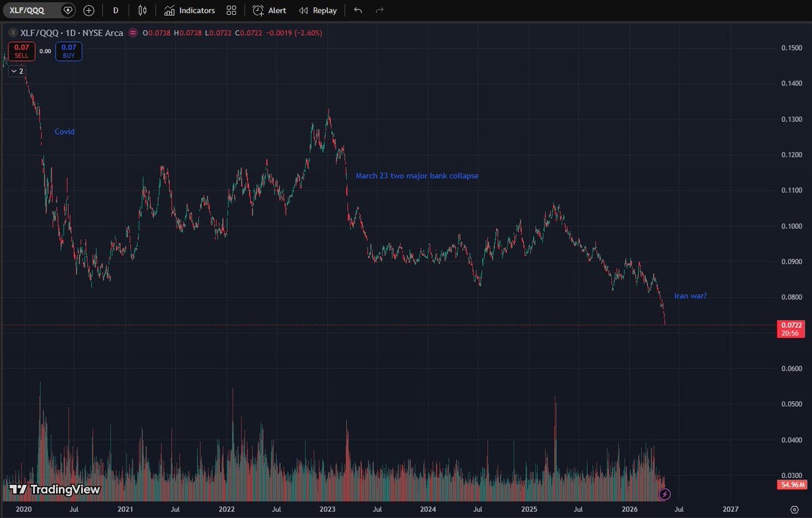Screen dimensions: 812x518
Task: Select the 'iran war?' text annotation
Action: pos(690,296)
